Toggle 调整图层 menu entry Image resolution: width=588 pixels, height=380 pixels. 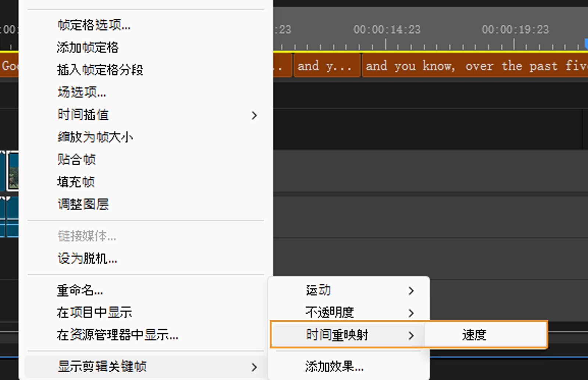coord(146,205)
